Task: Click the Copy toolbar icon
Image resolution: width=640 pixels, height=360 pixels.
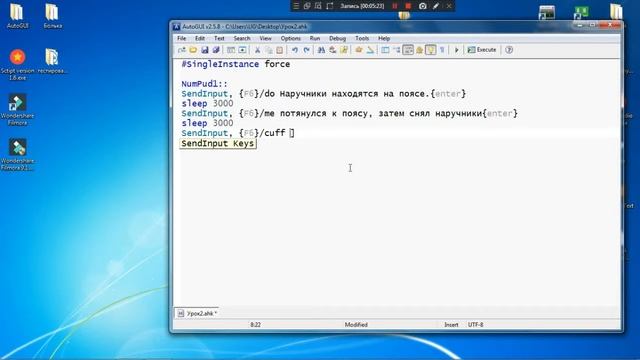Action: point(269,50)
